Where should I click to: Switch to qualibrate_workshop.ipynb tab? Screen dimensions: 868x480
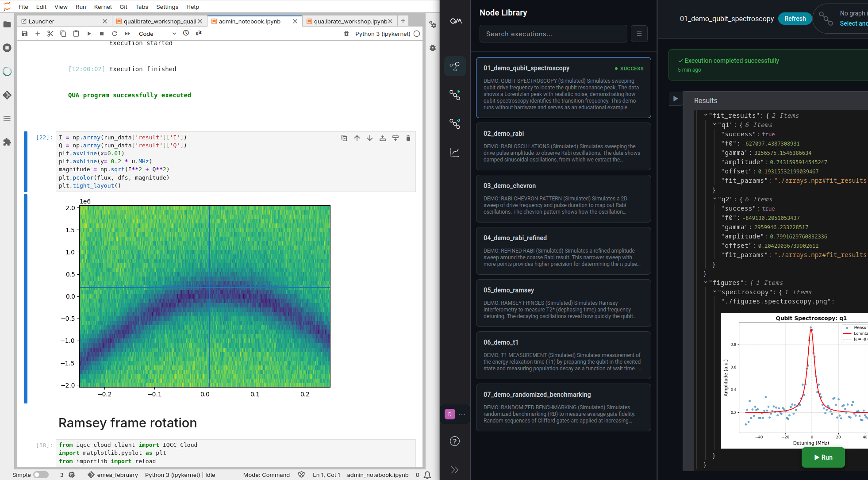click(x=350, y=21)
